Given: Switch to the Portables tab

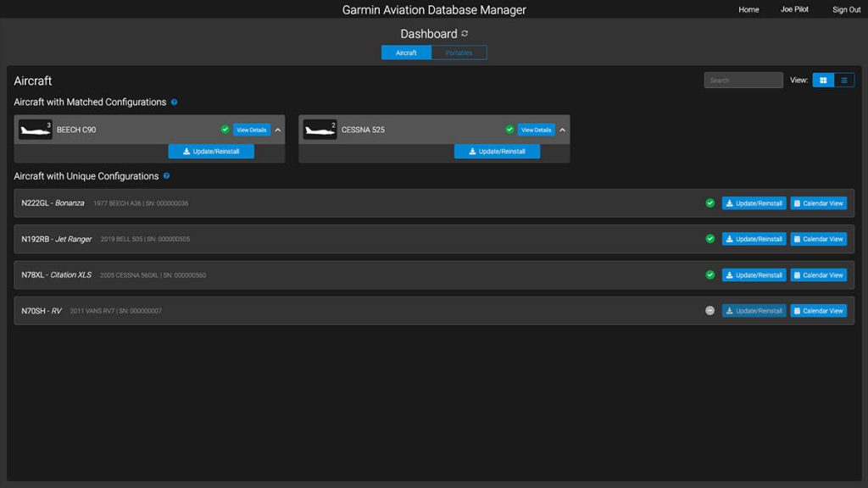Looking at the screenshot, I should pyautogui.click(x=459, y=53).
